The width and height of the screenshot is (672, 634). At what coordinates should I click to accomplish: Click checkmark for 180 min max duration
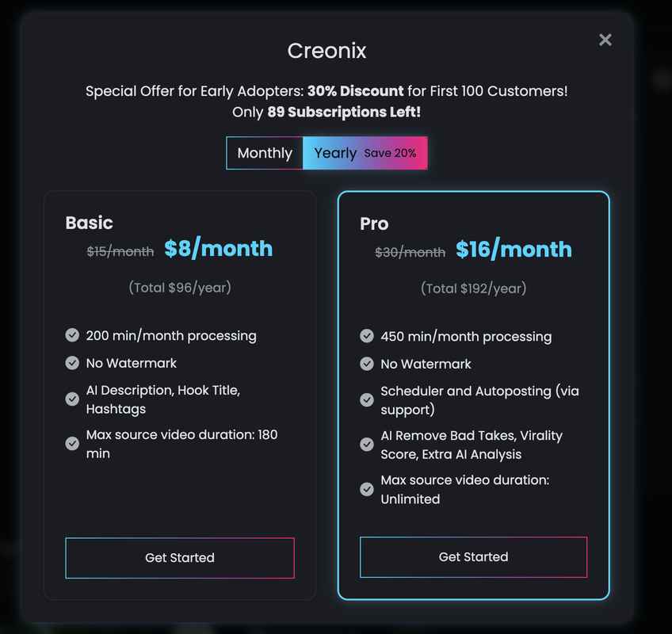click(72, 444)
